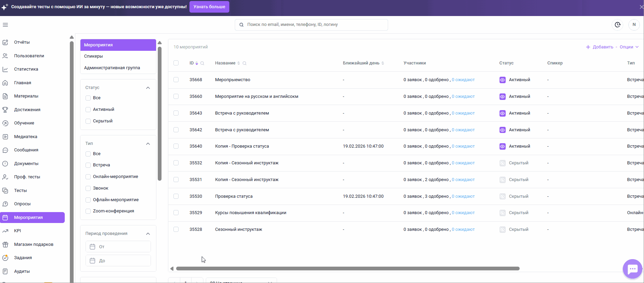Click the search icon next to Название column
Screen dimensions: 644x283
point(244,63)
